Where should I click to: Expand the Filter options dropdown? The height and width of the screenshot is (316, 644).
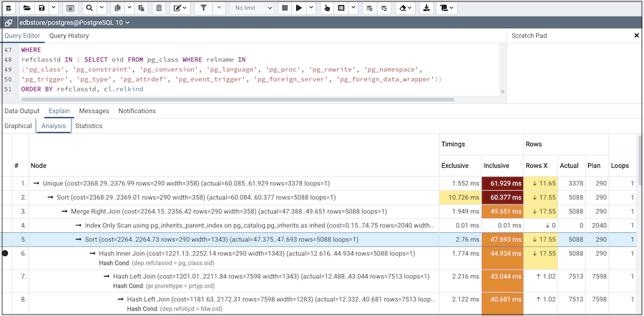point(220,8)
